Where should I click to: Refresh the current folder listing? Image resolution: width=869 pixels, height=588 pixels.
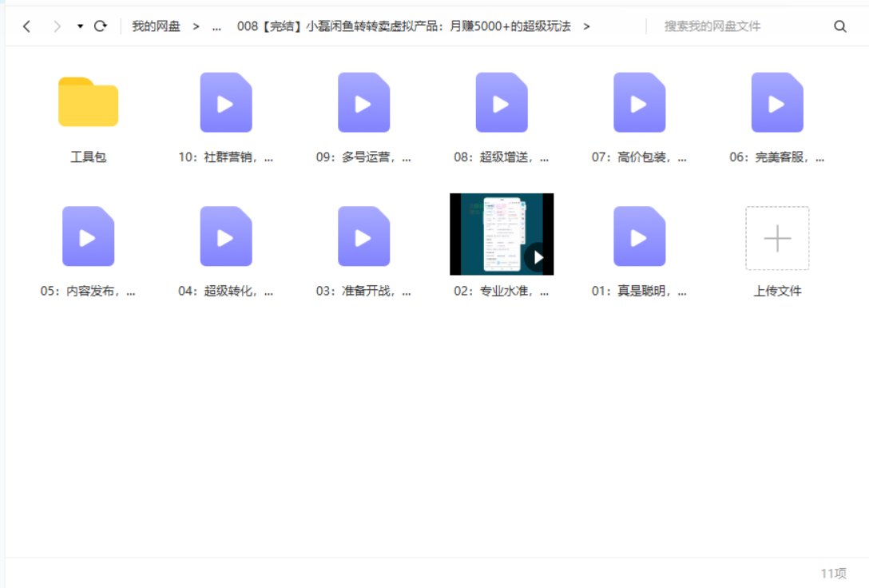click(101, 26)
